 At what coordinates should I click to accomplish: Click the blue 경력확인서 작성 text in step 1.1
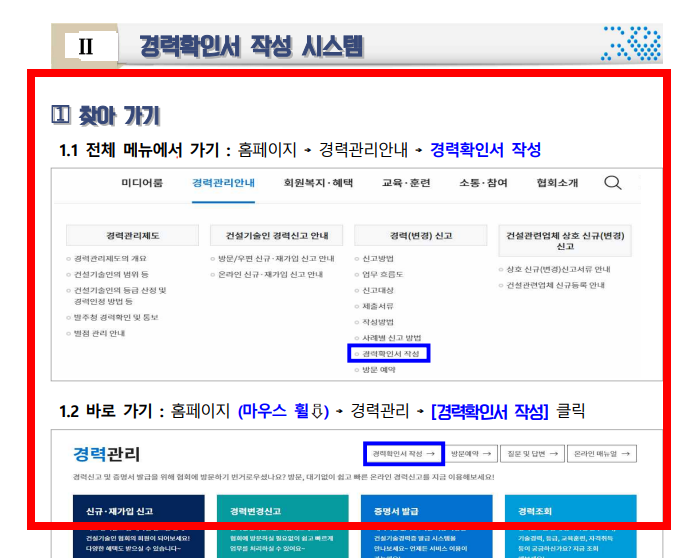pyautogui.click(x=486, y=150)
